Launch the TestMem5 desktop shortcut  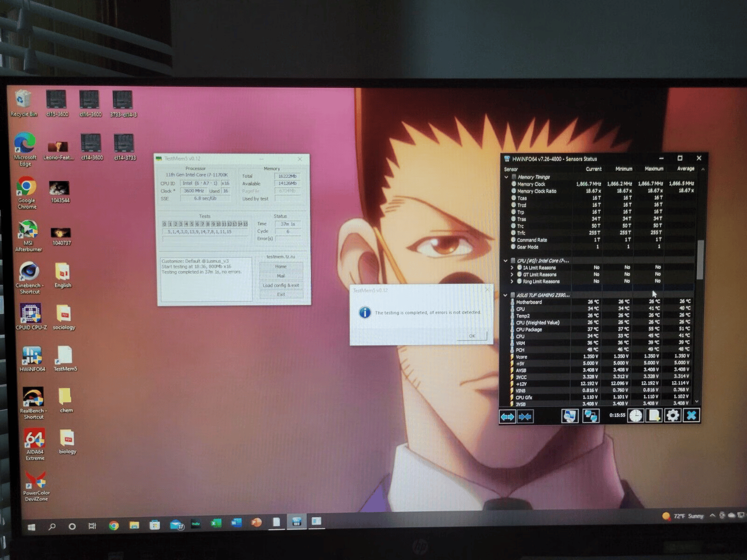pos(65,359)
